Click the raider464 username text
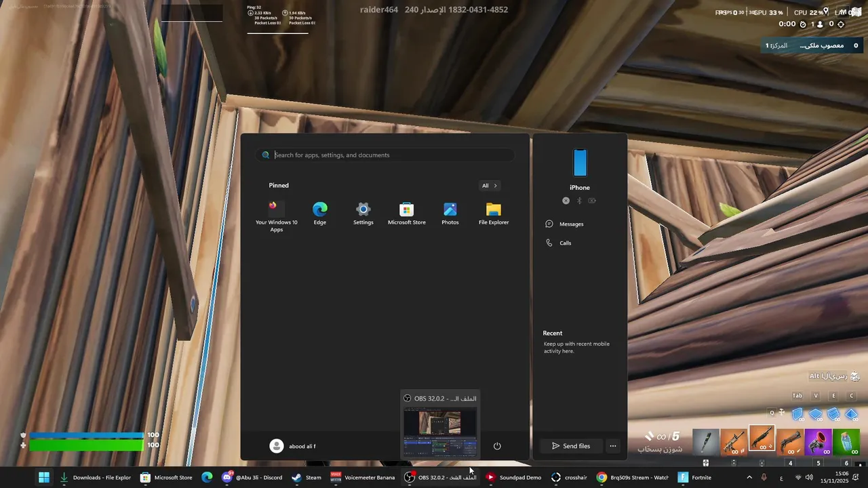 (378, 9)
